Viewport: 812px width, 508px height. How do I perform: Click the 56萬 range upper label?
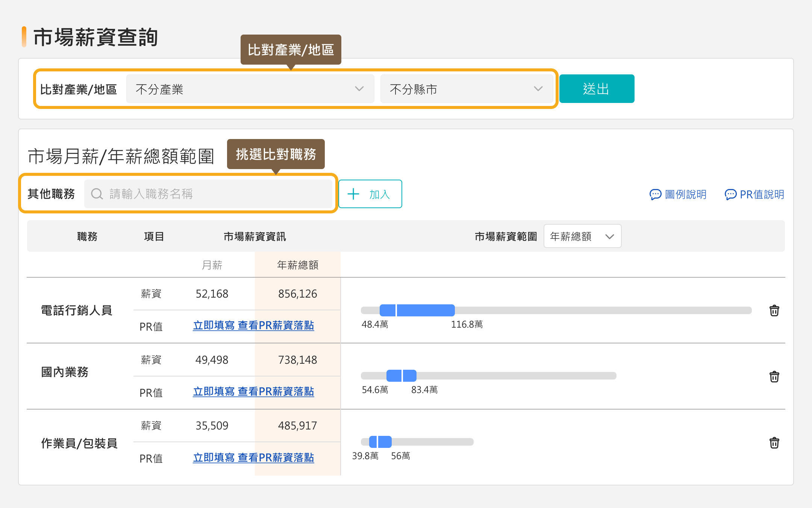(400, 456)
